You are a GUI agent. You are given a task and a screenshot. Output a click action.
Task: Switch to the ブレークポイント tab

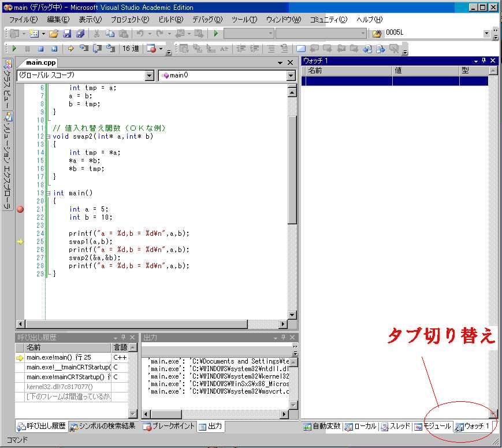click(169, 426)
